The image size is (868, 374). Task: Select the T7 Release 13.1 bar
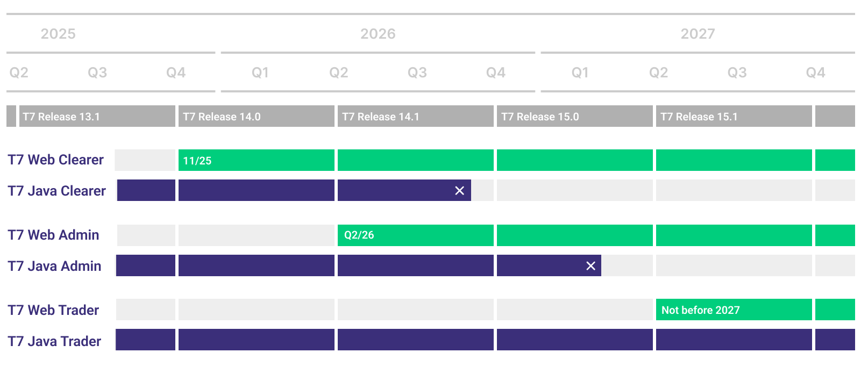[97, 117]
